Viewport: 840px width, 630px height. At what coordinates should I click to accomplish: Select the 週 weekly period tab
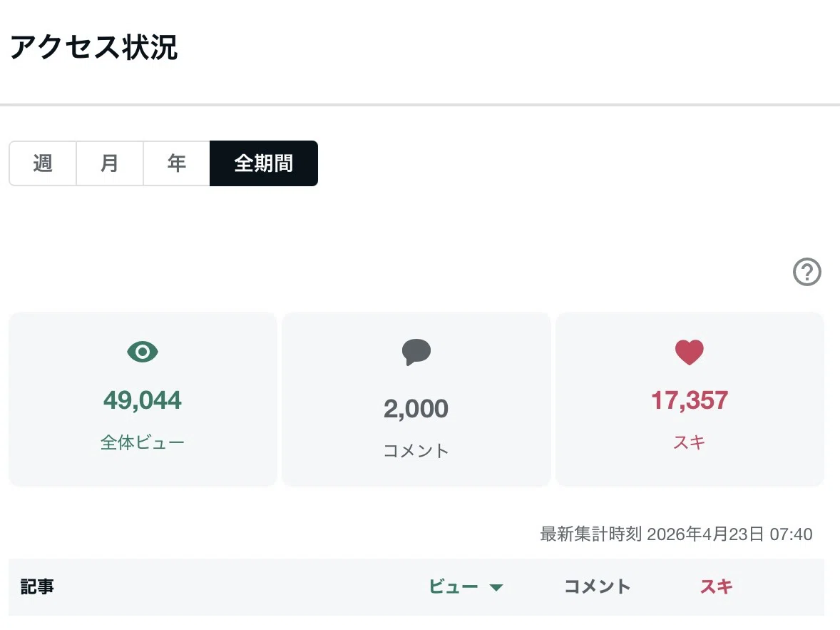pos(43,163)
